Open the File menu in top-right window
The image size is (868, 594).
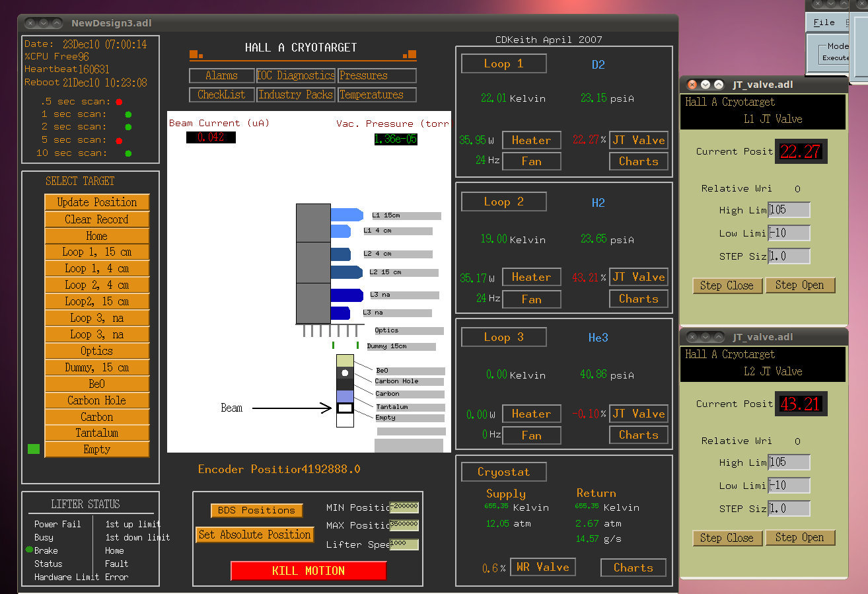tap(824, 22)
